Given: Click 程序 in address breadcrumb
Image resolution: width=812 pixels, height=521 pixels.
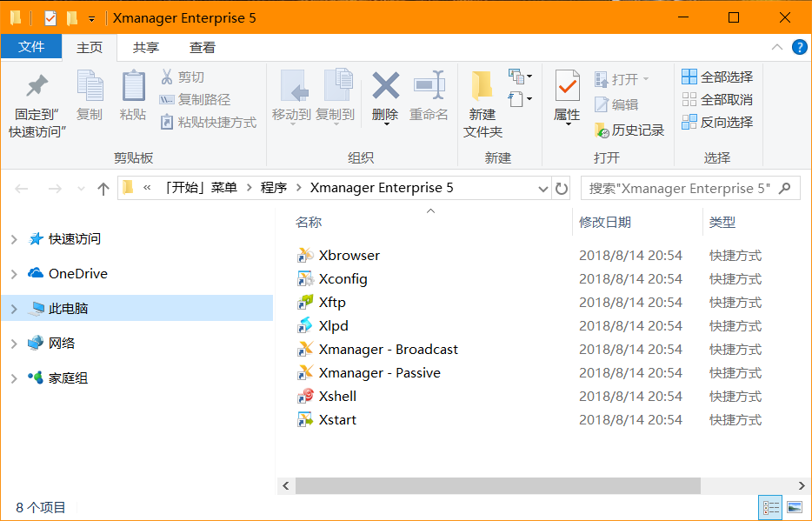Looking at the screenshot, I should coord(274,188).
